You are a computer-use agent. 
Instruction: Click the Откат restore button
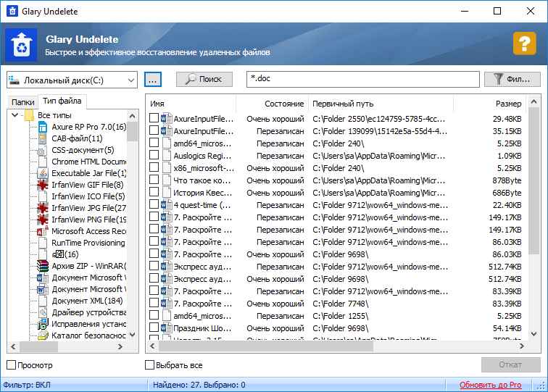pos(510,364)
